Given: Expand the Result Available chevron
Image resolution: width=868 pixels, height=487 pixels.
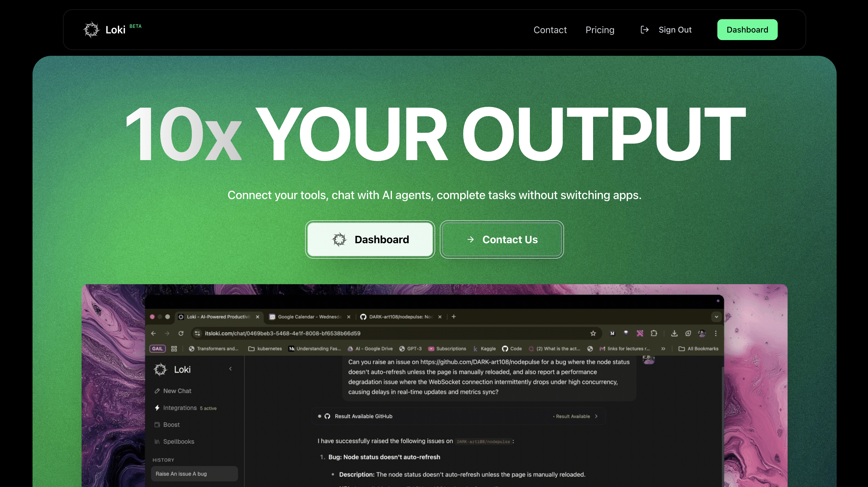Looking at the screenshot, I should tap(596, 416).
